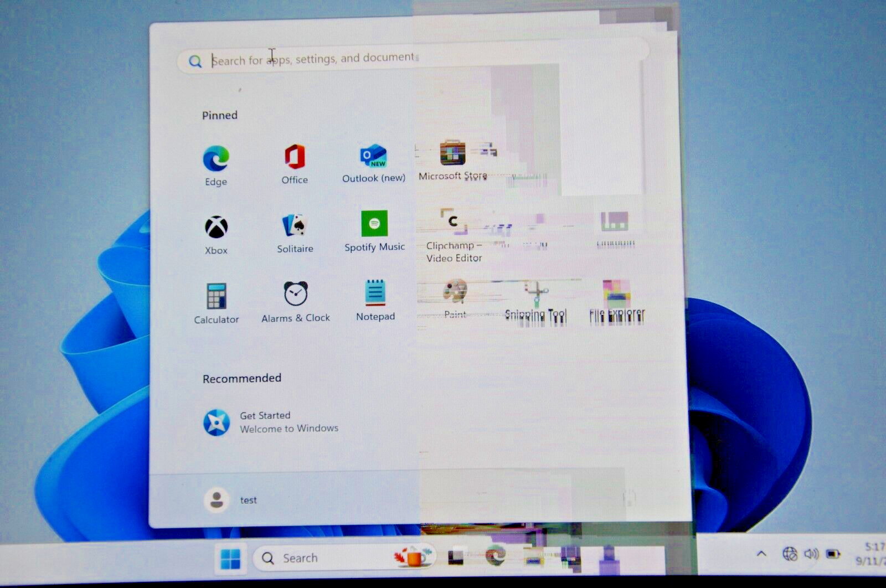Click the Windows Start button on taskbar
This screenshot has width=886, height=588.
(x=230, y=559)
